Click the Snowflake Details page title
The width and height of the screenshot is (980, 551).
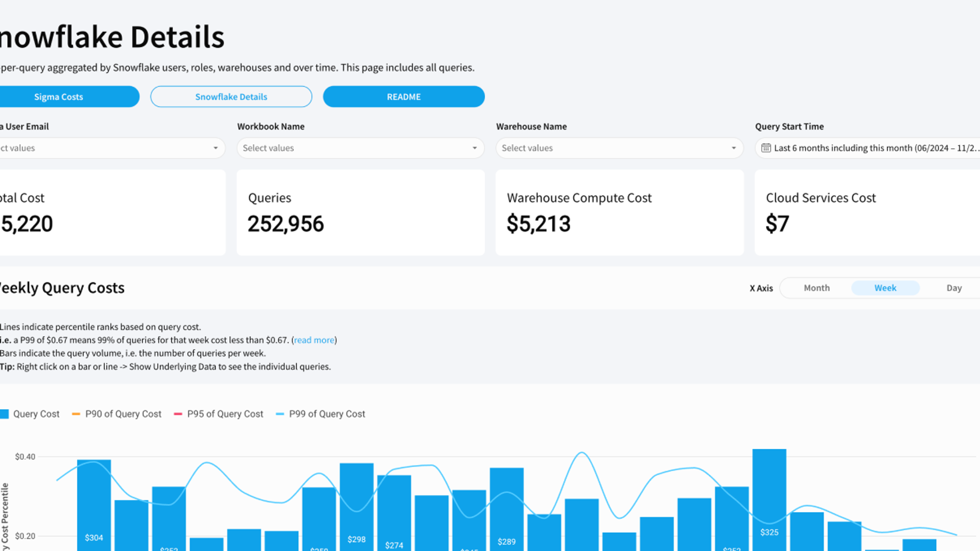coord(112,37)
